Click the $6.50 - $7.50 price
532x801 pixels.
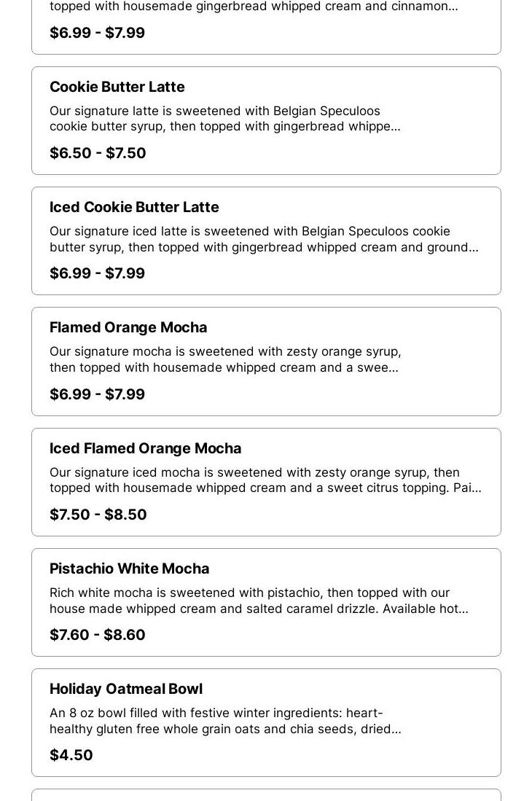pos(98,153)
